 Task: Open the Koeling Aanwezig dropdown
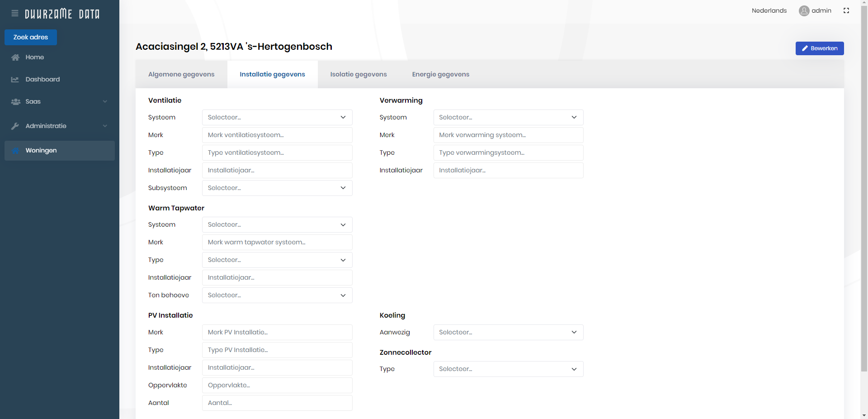tap(508, 333)
